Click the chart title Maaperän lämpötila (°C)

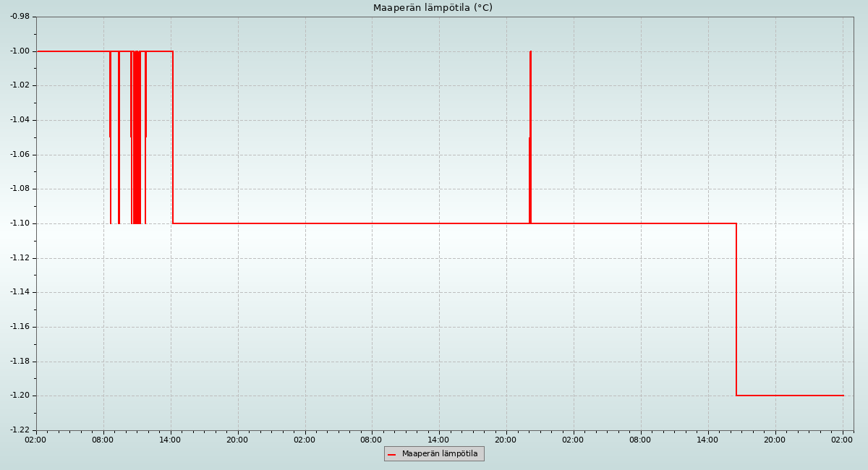(x=433, y=8)
